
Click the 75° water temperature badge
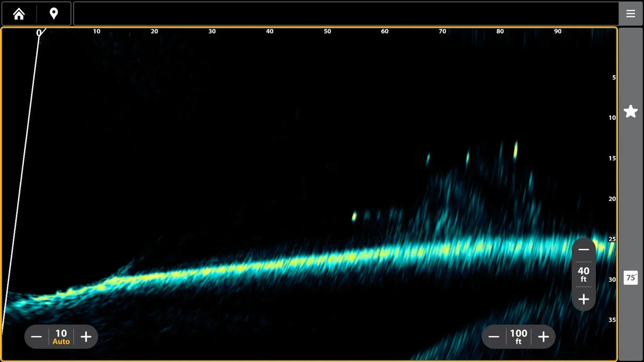tap(630, 277)
